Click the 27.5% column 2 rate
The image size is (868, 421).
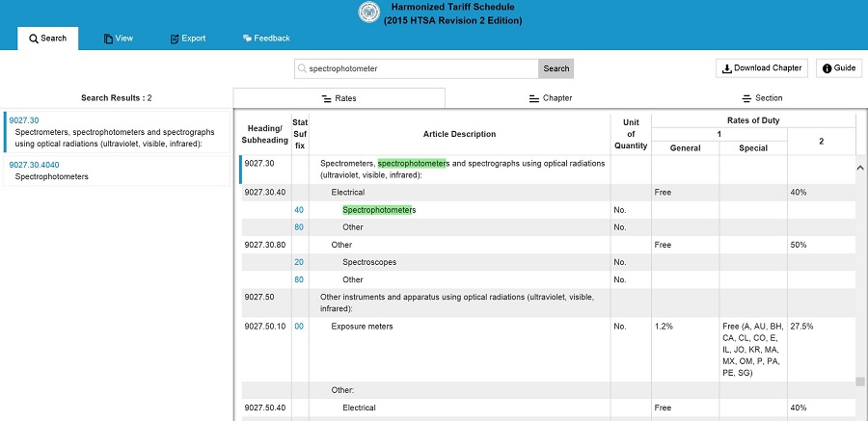[801, 327]
